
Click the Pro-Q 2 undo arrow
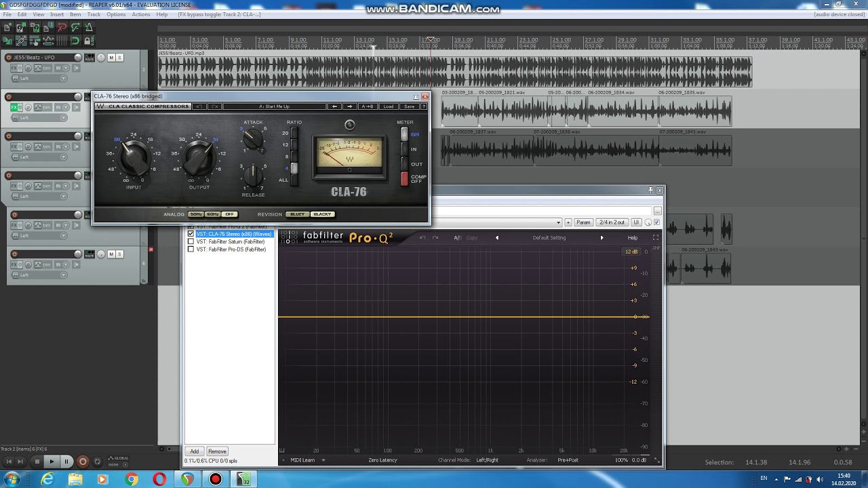(x=422, y=237)
